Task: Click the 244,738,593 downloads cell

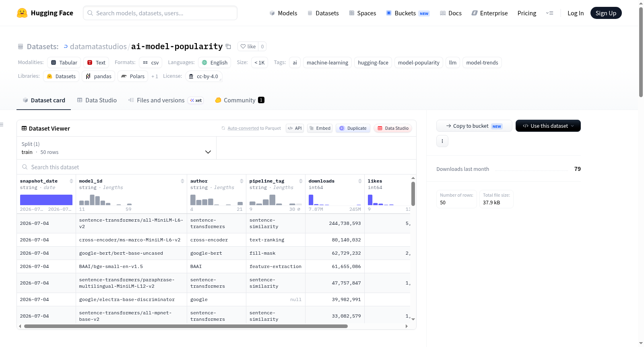Action: coord(335,223)
